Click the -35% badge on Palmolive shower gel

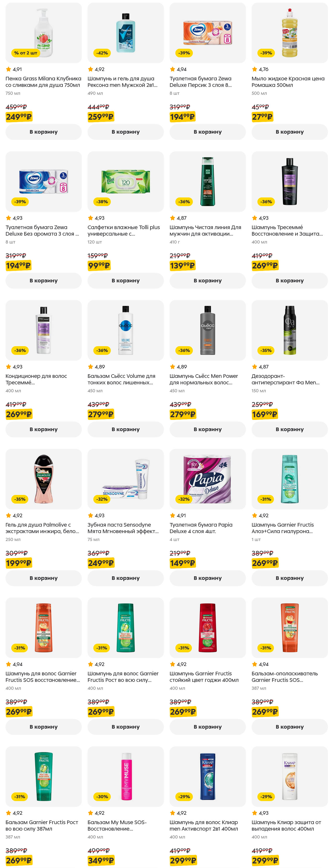(x=19, y=499)
